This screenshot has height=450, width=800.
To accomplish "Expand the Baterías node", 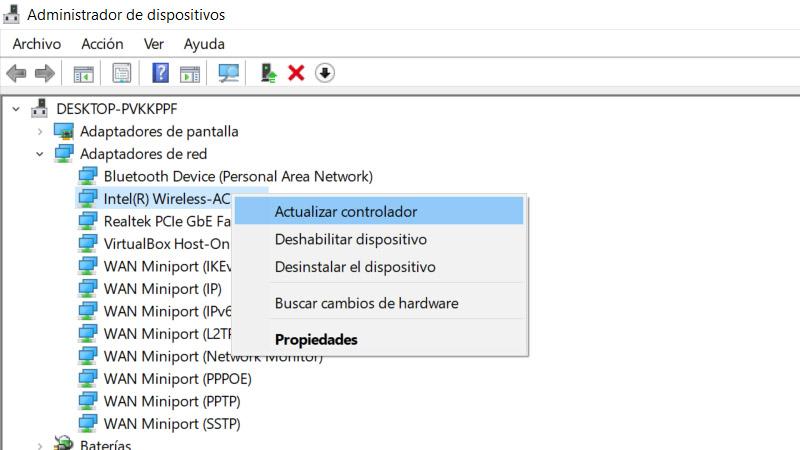I will (x=40, y=445).
